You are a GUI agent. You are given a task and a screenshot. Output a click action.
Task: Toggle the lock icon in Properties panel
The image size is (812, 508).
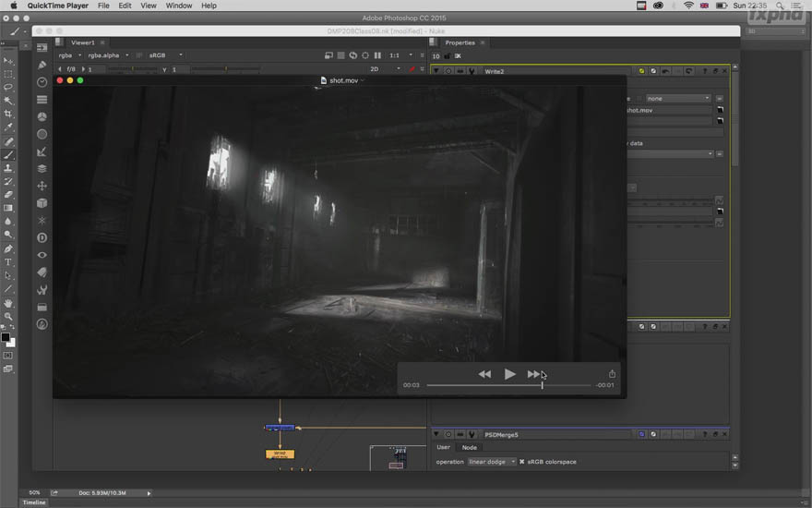pyautogui.click(x=447, y=56)
